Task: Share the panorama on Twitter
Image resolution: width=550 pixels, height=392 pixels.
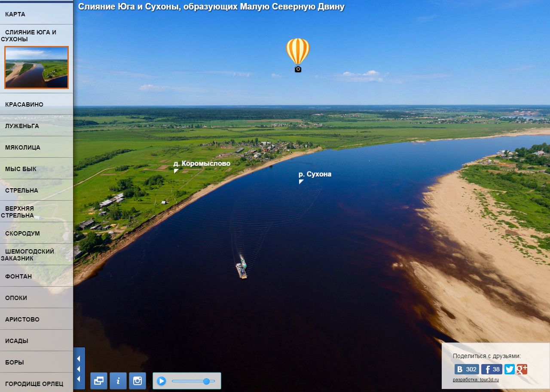Action: [510, 369]
